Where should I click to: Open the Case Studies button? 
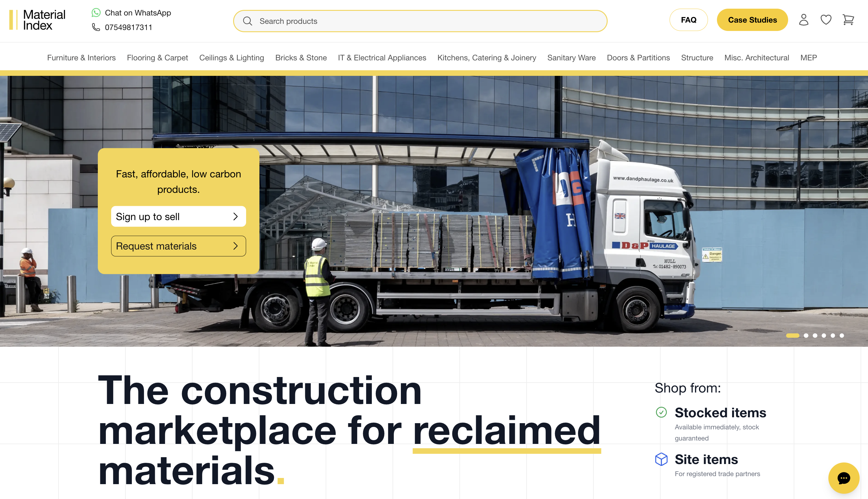click(752, 20)
